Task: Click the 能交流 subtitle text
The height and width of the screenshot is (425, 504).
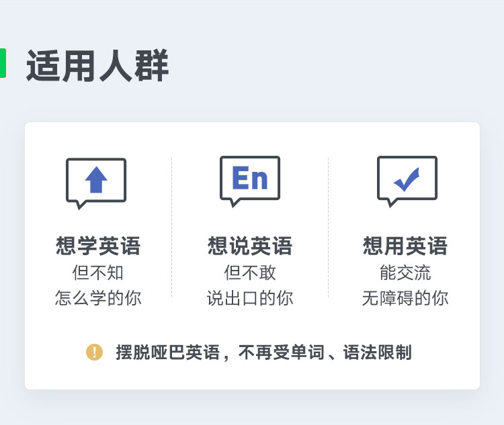Action: click(x=405, y=273)
